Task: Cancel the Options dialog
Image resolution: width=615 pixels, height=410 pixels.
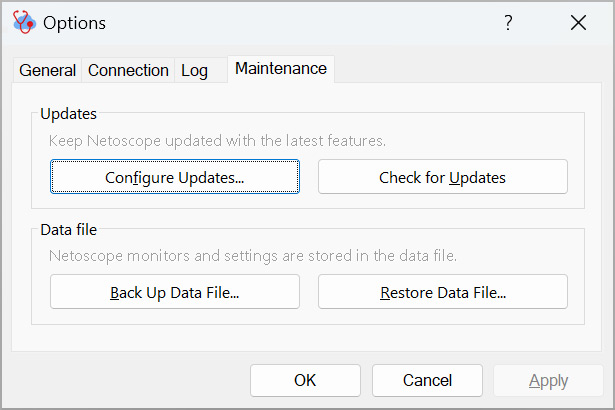Action: click(427, 380)
